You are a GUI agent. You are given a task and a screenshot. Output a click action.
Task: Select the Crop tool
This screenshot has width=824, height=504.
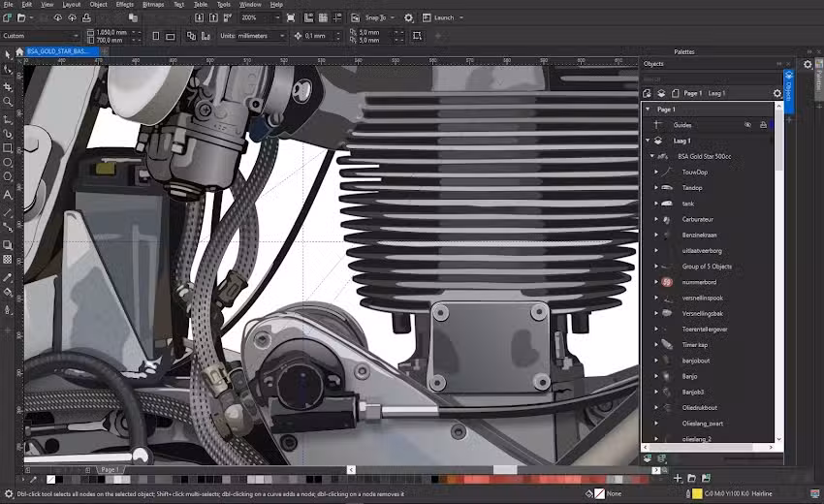[x=8, y=85]
